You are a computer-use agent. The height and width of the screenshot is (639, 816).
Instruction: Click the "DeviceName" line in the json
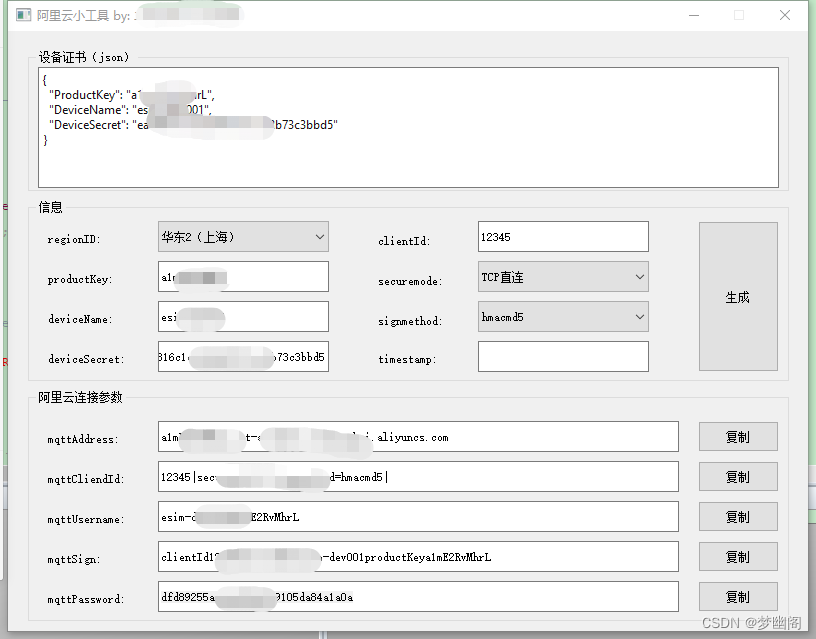coord(130,110)
